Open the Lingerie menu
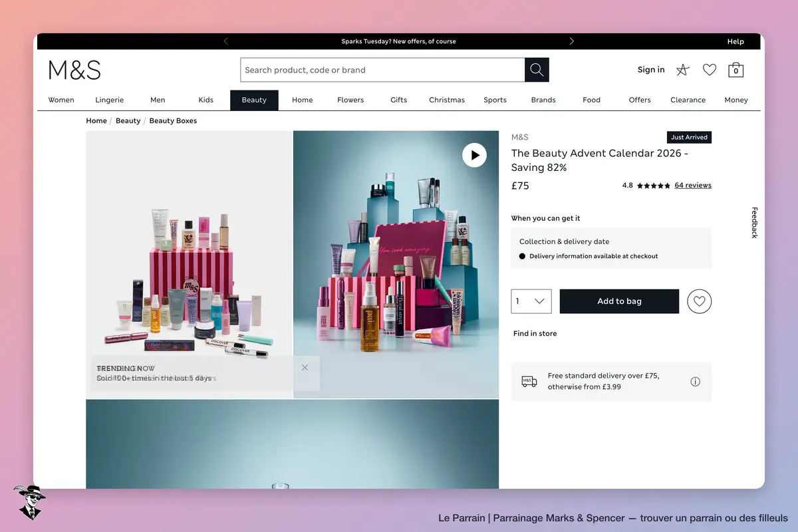798x532 pixels. [109, 100]
